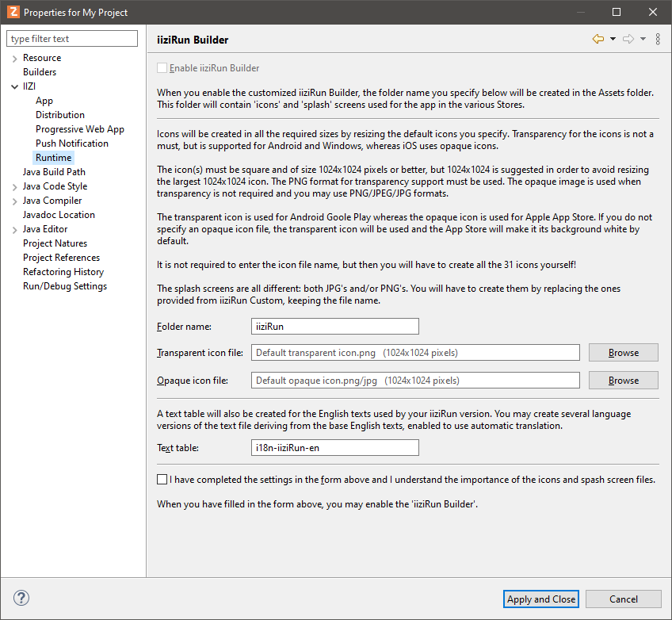The width and height of the screenshot is (672, 620).
Task: Click the 'Opaque icon file:' label
Action: coord(193,381)
